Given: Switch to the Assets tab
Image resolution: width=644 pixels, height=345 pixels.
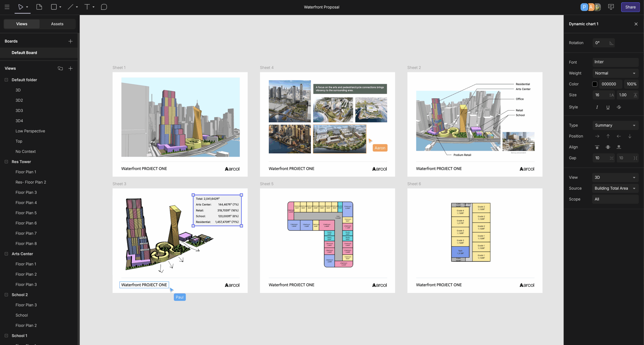Looking at the screenshot, I should point(57,24).
